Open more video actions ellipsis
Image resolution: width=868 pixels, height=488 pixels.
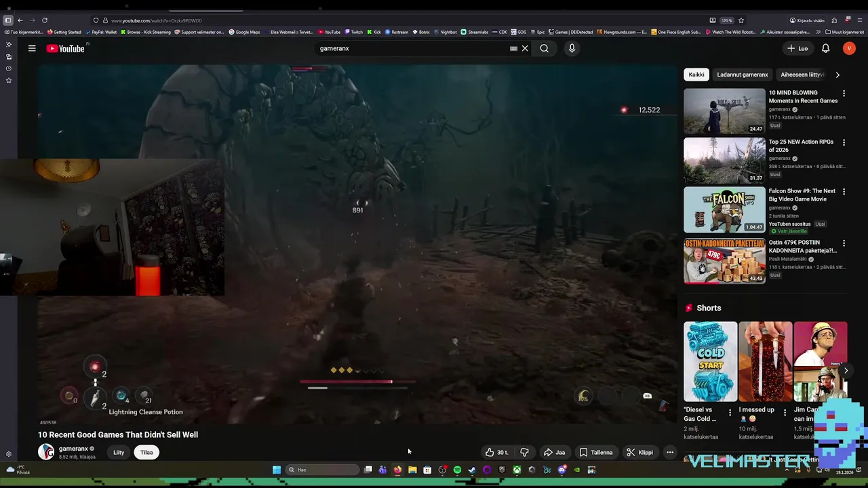pos(669,452)
